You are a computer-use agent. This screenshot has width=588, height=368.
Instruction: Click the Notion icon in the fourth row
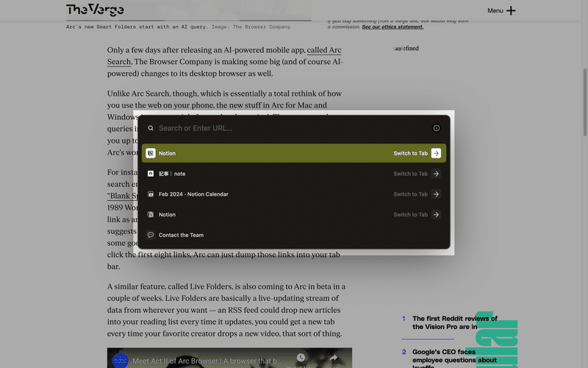(151, 214)
